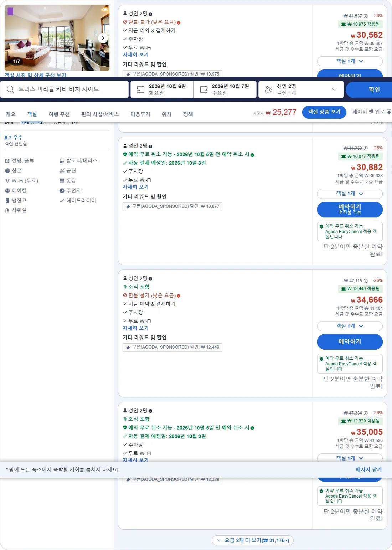Click the room photo thumbnail

57,38
